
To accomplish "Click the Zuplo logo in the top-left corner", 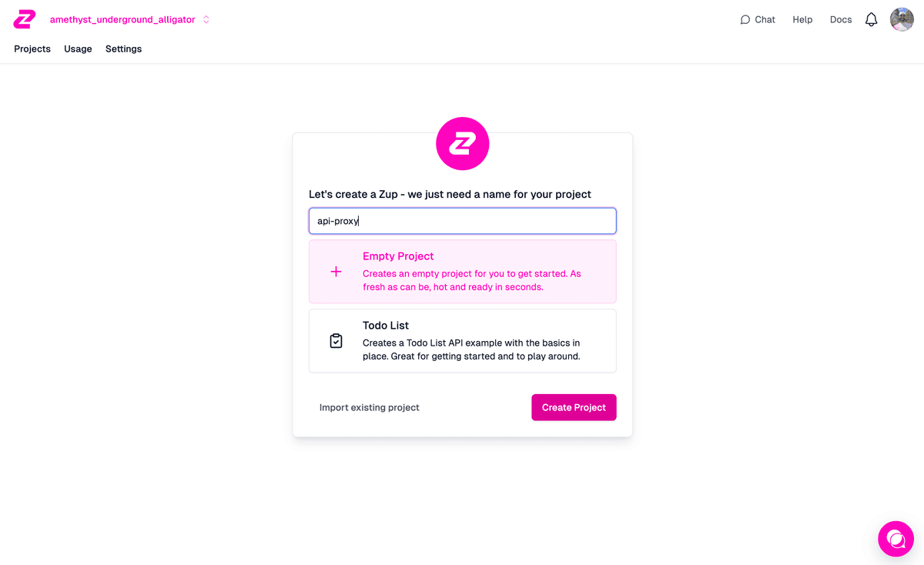I will pos(23,18).
